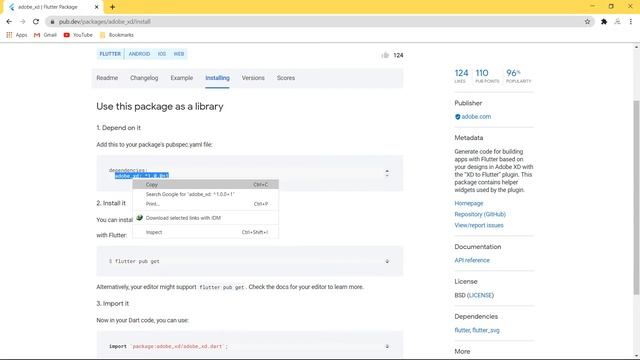Reload the pub.dev page
Screen dimensions: 640x360
tap(36, 22)
